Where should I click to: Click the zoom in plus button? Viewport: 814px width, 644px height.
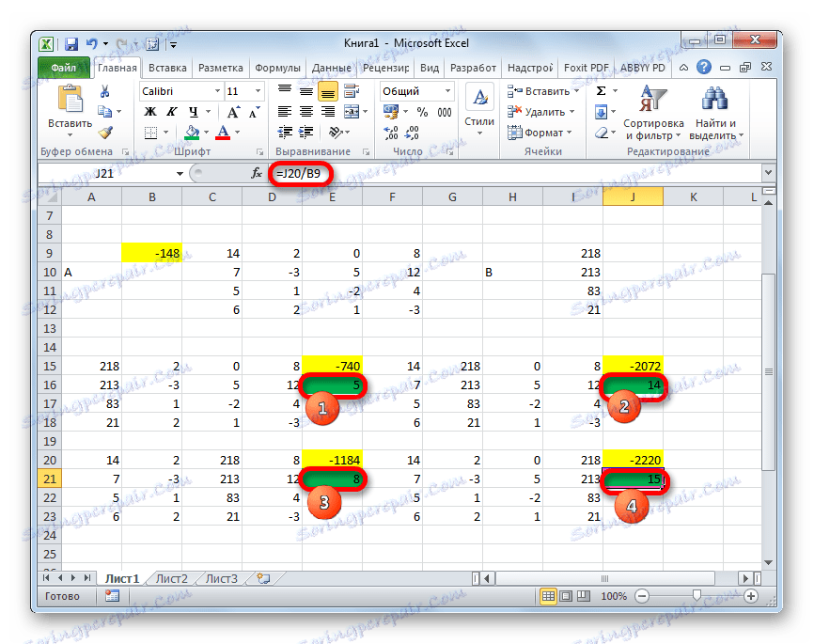click(x=751, y=596)
